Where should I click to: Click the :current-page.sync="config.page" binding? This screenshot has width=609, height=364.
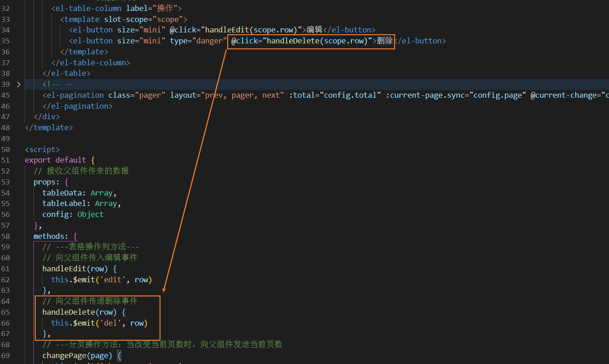pyautogui.click(x=456, y=95)
